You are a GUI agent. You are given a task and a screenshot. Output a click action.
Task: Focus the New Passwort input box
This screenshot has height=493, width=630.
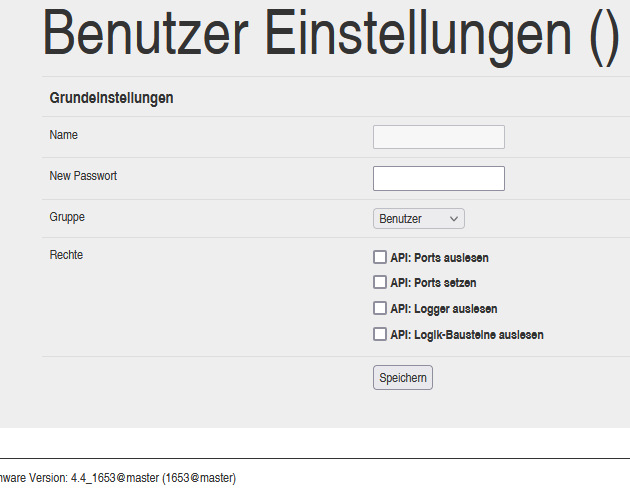pos(438,178)
